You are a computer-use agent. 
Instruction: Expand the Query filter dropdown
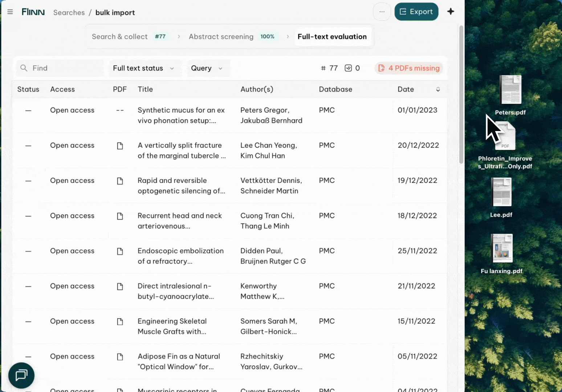pyautogui.click(x=207, y=68)
